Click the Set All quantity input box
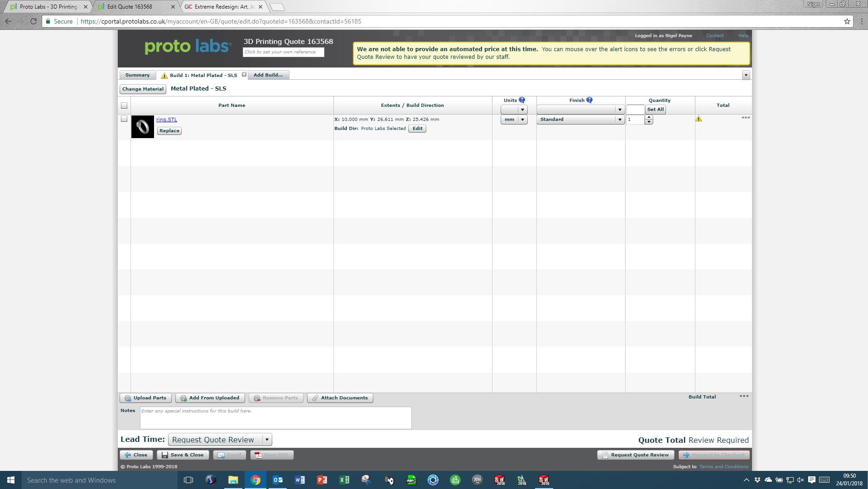Image resolution: width=868 pixels, height=489 pixels. tap(635, 110)
